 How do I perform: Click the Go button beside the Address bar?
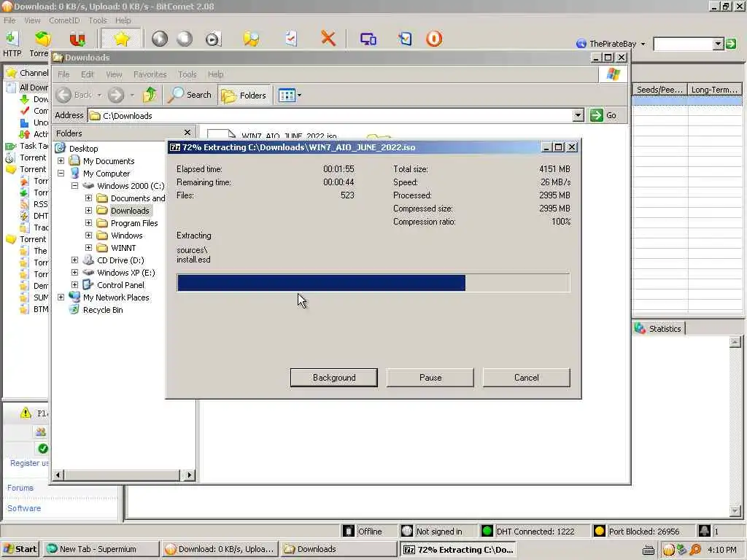click(x=604, y=115)
